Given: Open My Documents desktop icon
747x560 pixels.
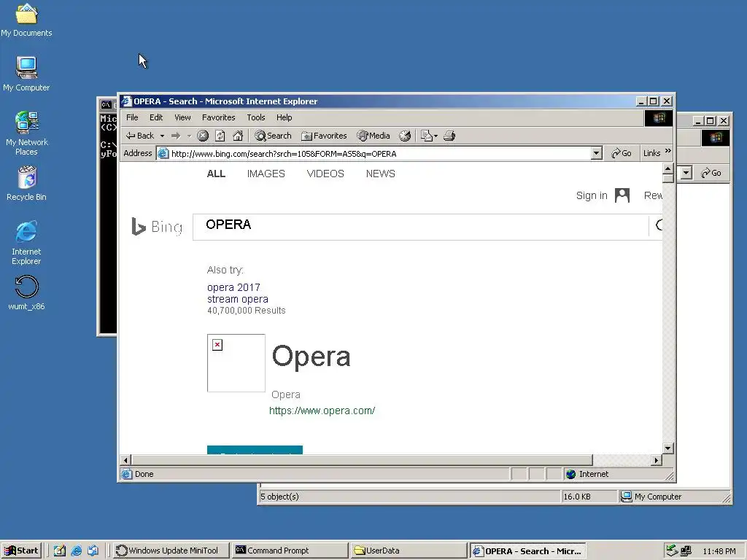Looking at the screenshot, I should coord(26,20).
